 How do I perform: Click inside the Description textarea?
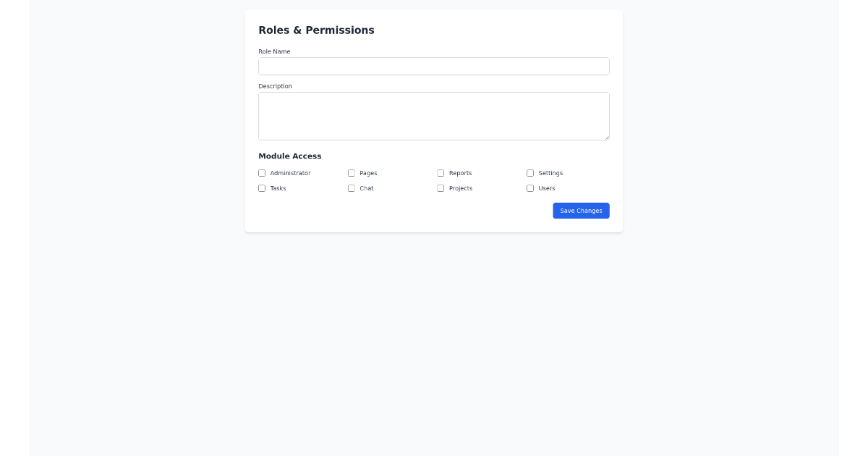pos(433,116)
